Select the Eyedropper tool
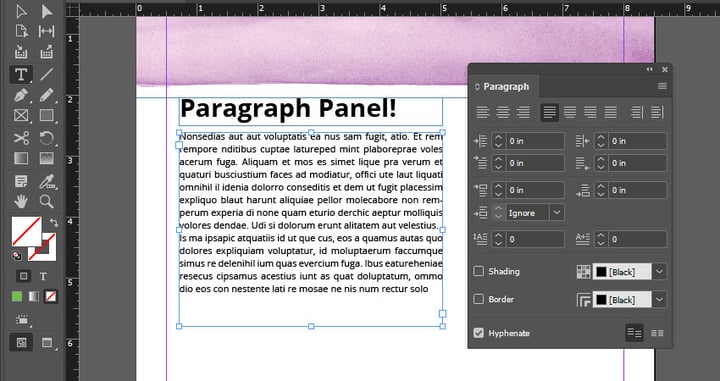The width and height of the screenshot is (720, 381). coord(46,182)
